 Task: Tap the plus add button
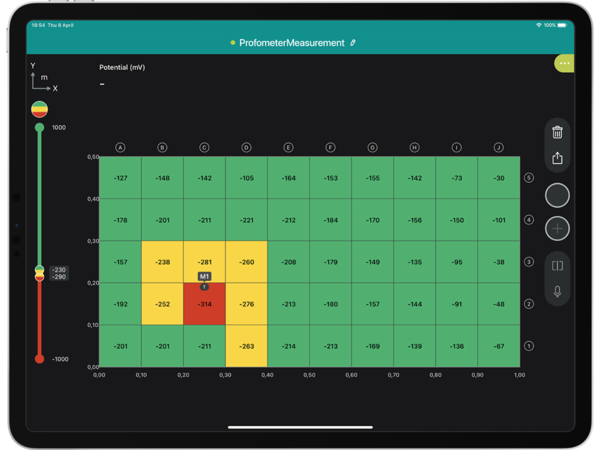coord(557,229)
